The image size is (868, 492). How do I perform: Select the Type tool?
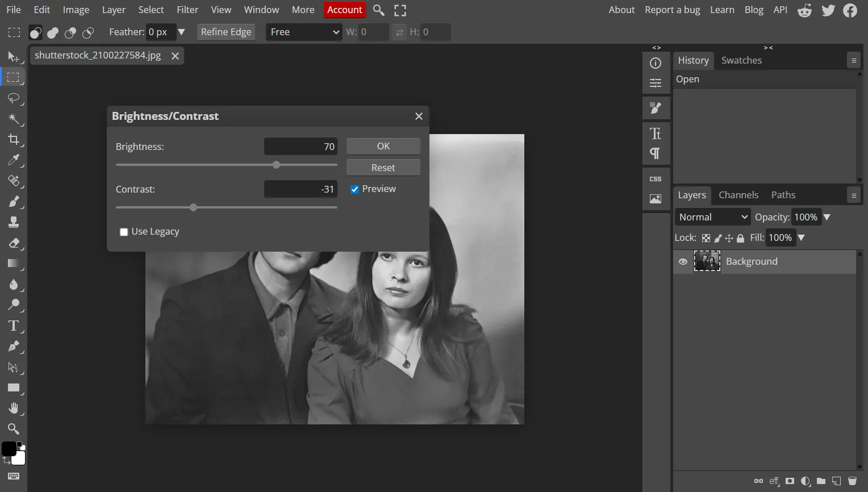[x=14, y=326]
